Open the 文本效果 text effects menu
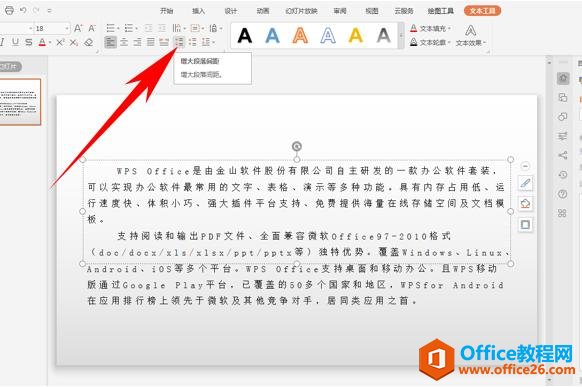This screenshot has width=582, height=387. point(471,36)
